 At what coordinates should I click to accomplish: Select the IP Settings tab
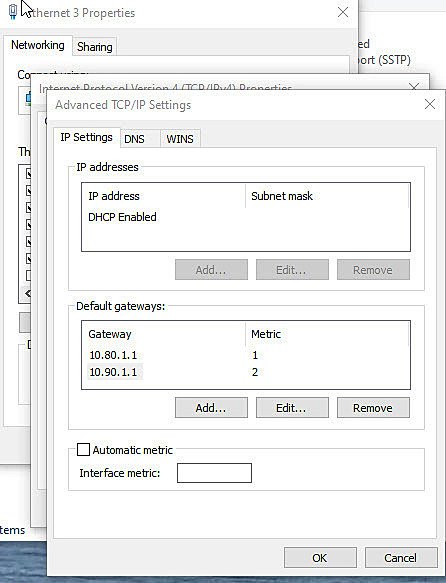tap(87, 137)
